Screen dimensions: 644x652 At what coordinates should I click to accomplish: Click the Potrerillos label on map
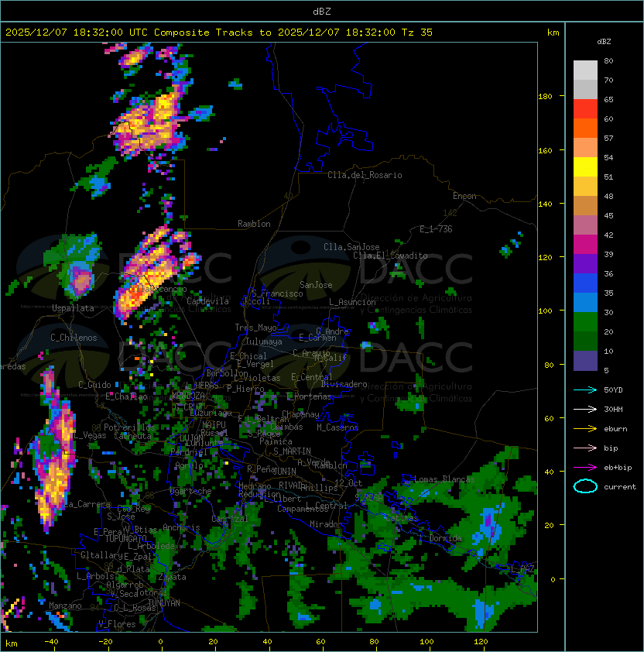tap(129, 427)
